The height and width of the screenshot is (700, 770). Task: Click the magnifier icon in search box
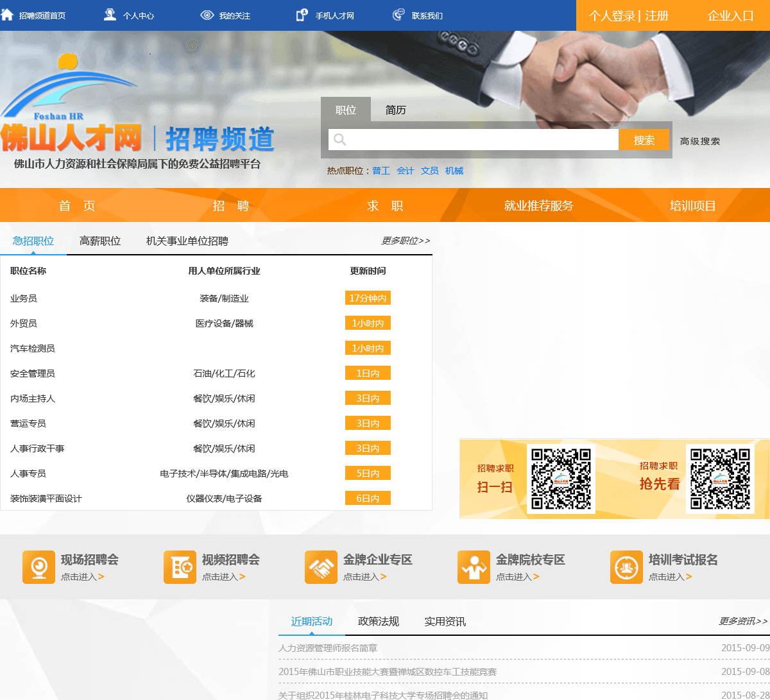pos(340,140)
